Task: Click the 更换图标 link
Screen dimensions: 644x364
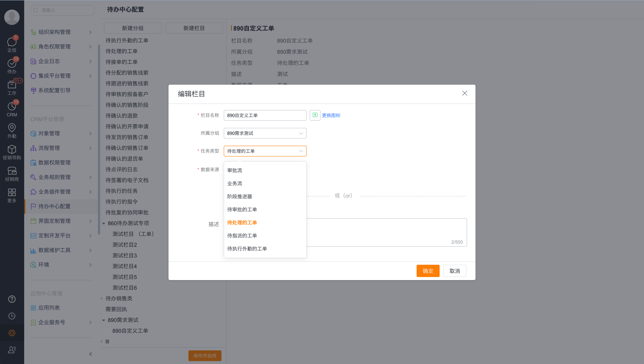Action: [331, 115]
